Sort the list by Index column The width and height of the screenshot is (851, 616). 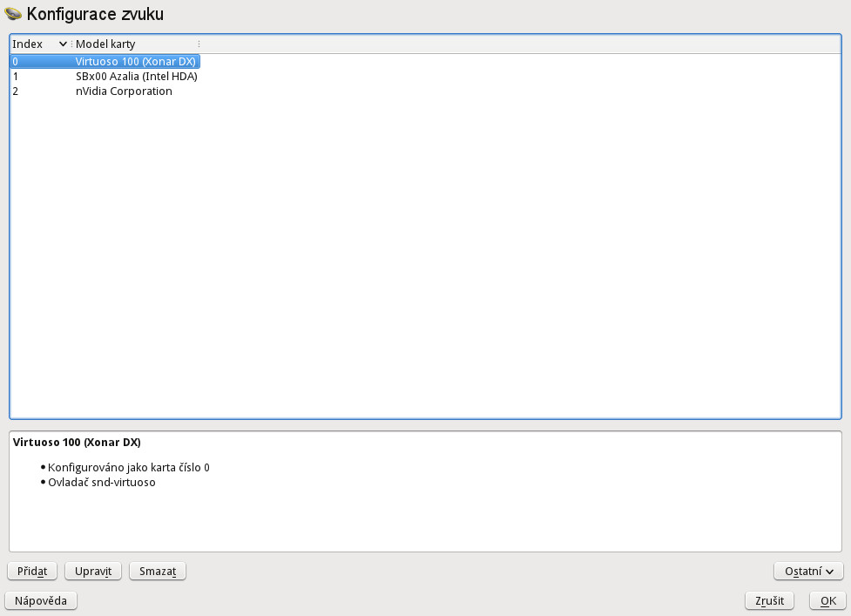40,44
